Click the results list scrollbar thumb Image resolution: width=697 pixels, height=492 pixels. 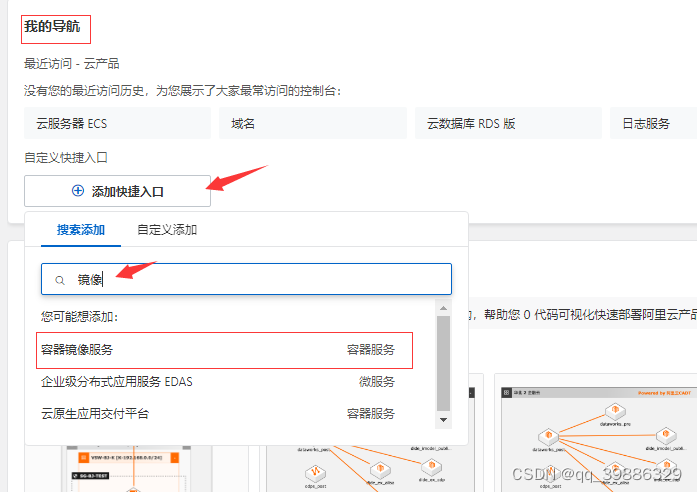click(x=443, y=364)
